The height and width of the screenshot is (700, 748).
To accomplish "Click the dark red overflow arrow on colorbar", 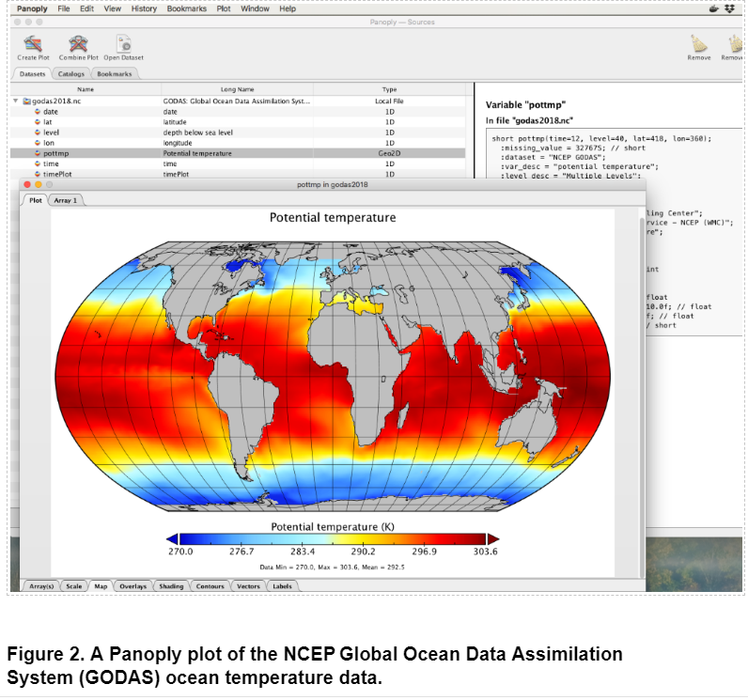I will click(x=493, y=539).
